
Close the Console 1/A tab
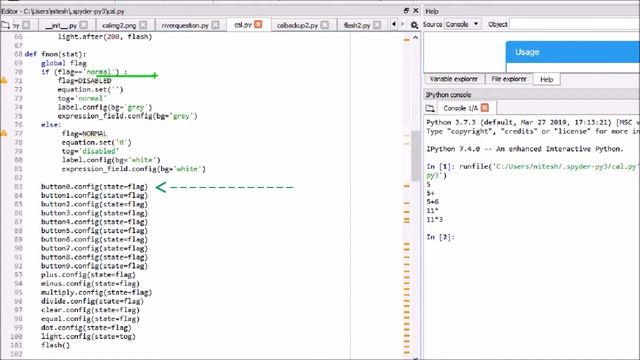[x=485, y=108]
